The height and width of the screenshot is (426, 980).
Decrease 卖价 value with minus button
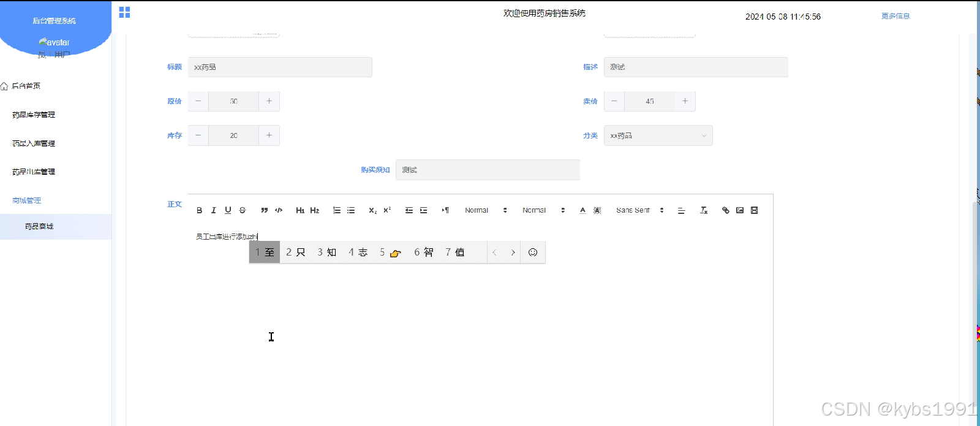click(614, 101)
